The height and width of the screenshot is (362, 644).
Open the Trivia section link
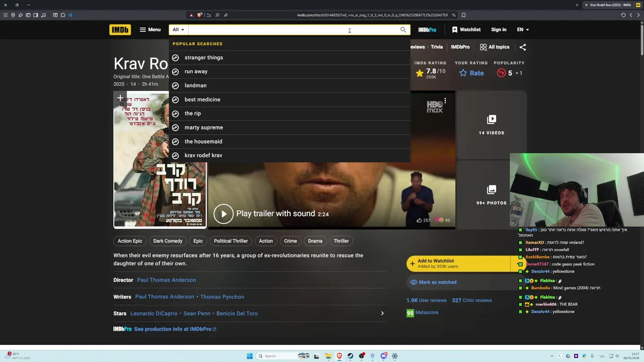pos(437,47)
